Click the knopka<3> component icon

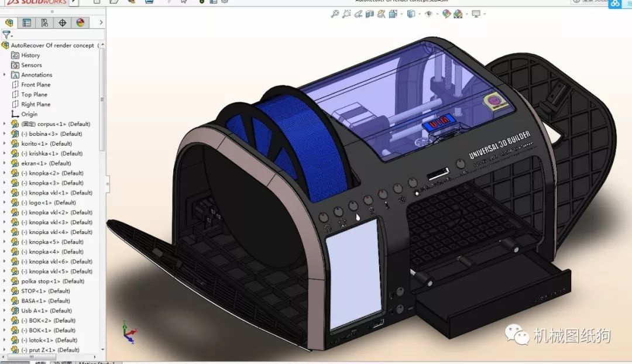click(15, 183)
